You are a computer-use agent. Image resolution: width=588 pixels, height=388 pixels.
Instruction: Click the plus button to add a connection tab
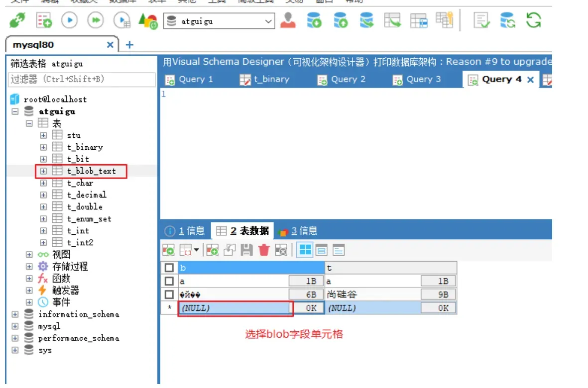(129, 45)
